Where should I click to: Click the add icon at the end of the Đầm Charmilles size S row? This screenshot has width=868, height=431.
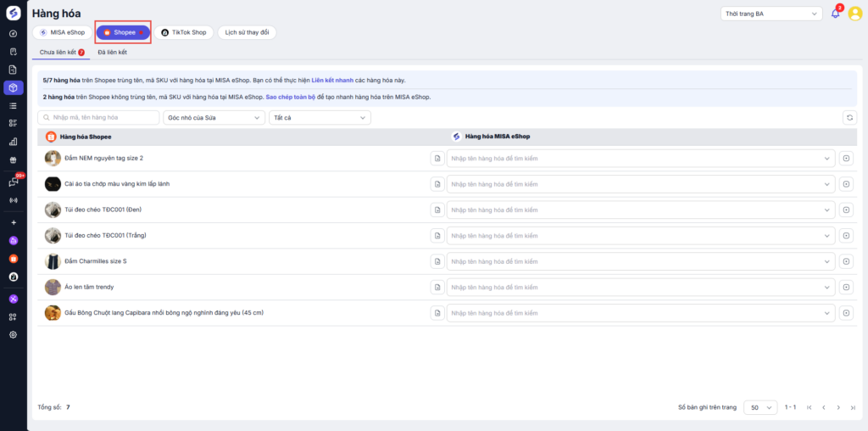847,261
